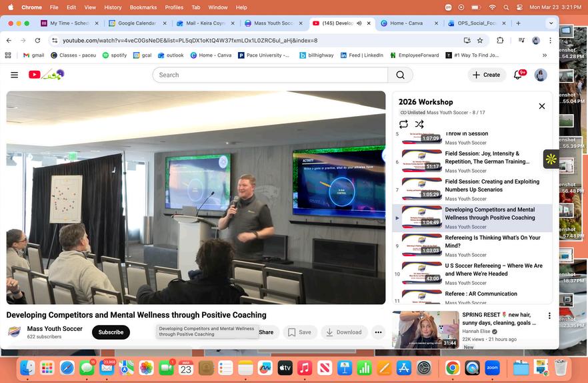The height and width of the screenshot is (383, 588).
Task: Open more actions for the video
Action: tap(378, 332)
